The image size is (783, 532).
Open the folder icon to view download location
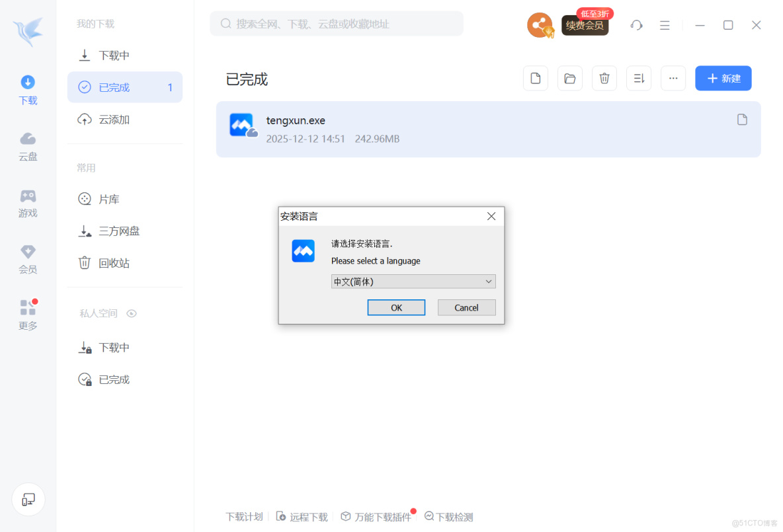click(569, 78)
